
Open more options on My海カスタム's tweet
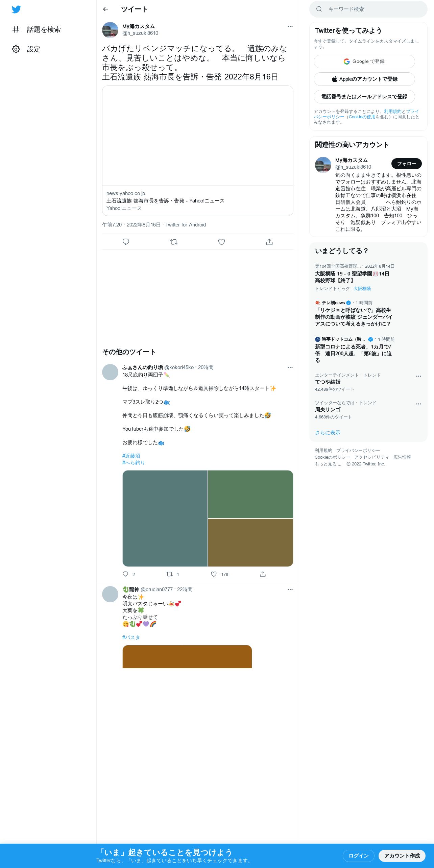pos(290,26)
